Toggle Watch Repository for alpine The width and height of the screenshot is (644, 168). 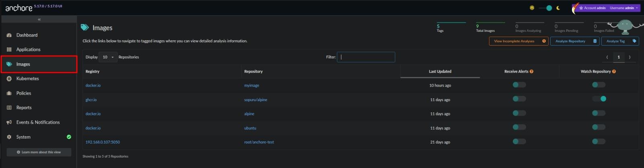pyautogui.click(x=599, y=113)
